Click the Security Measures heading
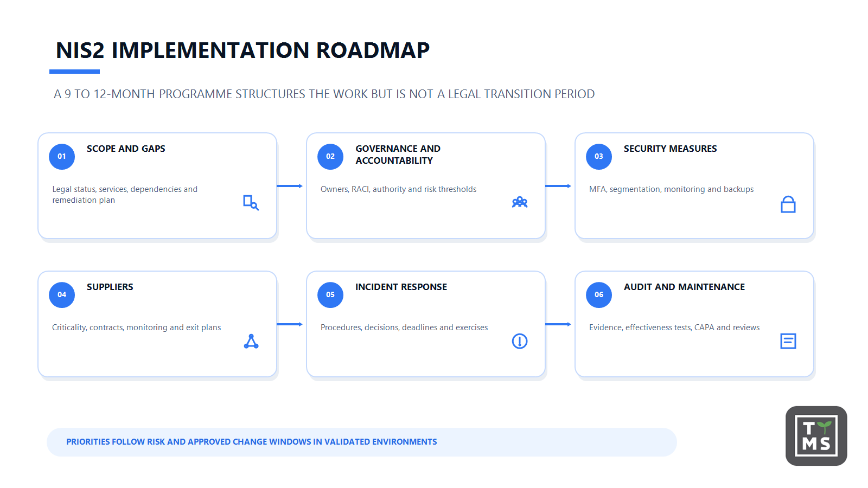868x488 pixels. click(670, 149)
